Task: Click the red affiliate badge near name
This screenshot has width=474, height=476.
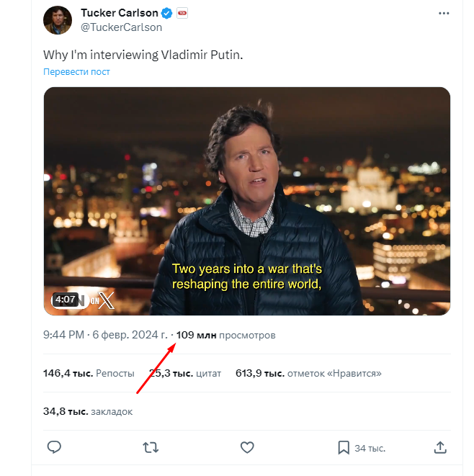Action: pos(182,13)
